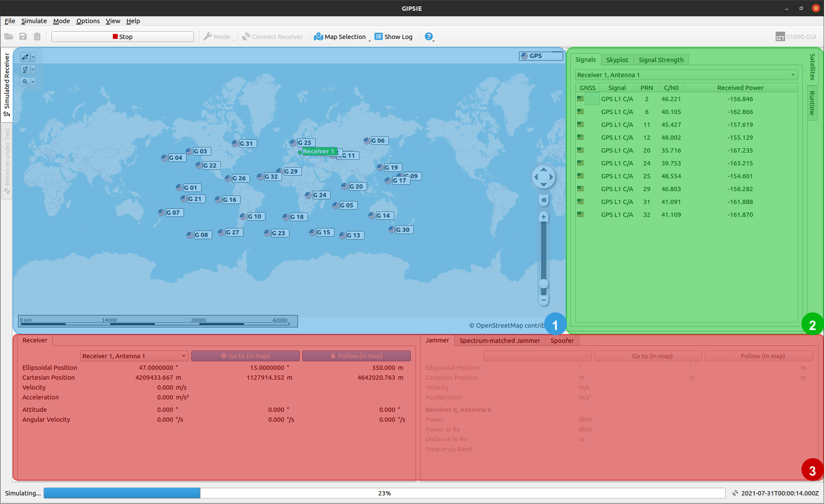The width and height of the screenshot is (825, 504).
Task: Switch to the Skyplot tab
Action: point(617,60)
